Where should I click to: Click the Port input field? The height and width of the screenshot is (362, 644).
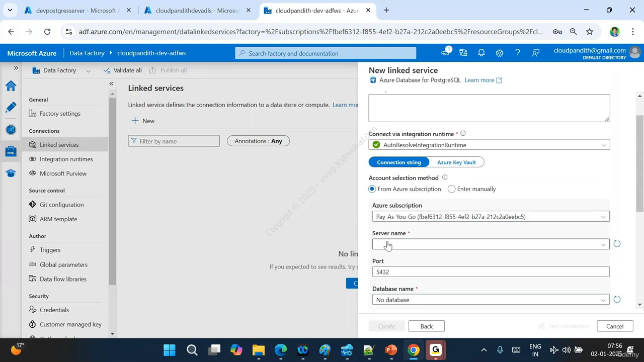(491, 272)
